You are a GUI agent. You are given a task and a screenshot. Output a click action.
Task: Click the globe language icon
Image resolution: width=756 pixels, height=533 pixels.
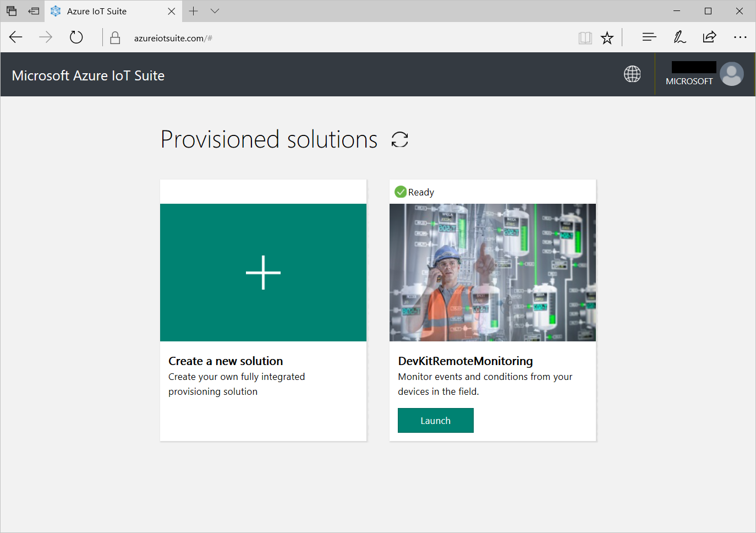632,74
